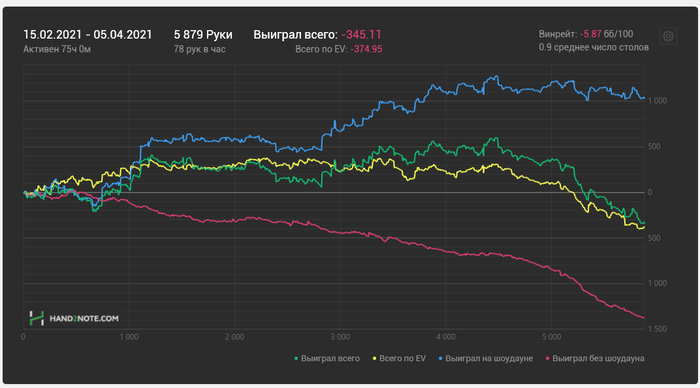Open the graph settings gear icon
Viewport: 700px width, 388px height.
668,36
